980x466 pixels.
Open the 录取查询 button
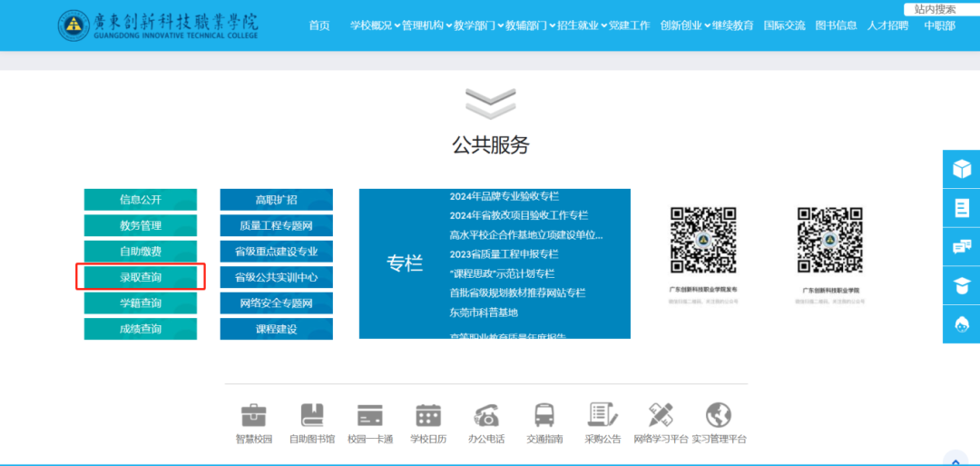coord(141,277)
